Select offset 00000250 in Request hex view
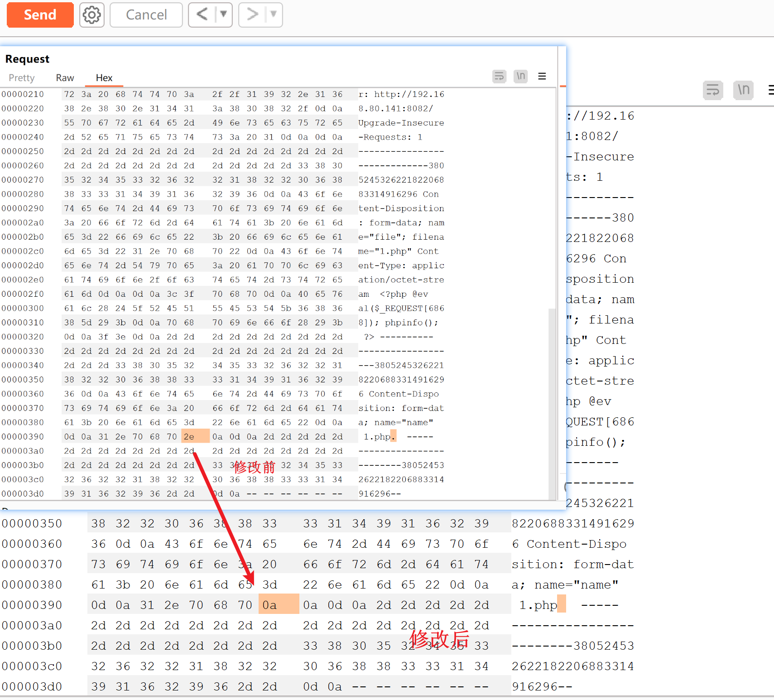Screen dimensions: 774x700 coord(23,151)
